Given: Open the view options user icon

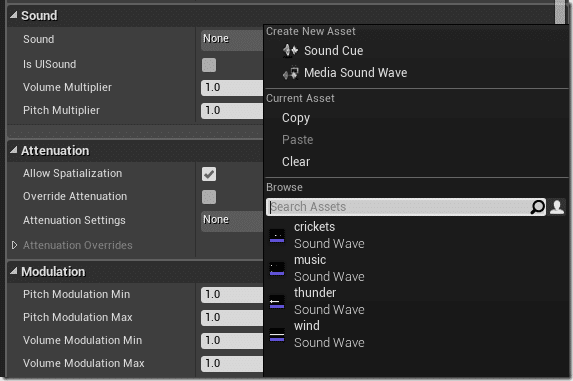Looking at the screenshot, I should pos(557,207).
